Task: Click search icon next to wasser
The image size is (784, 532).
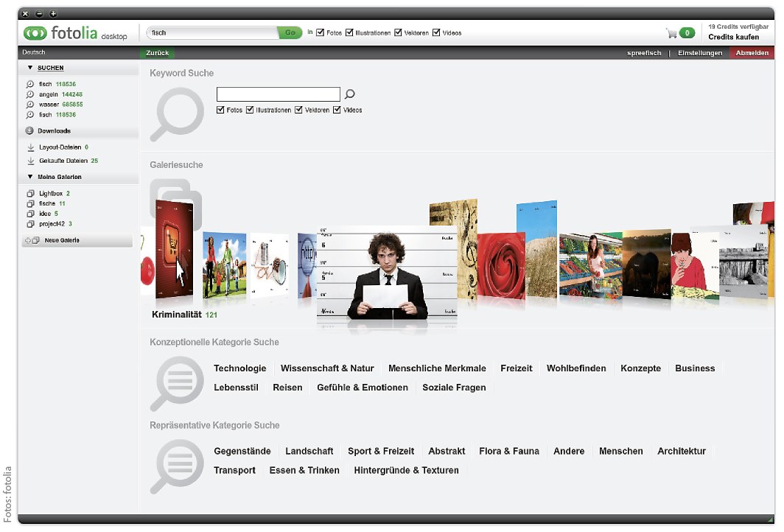Action: pos(30,105)
